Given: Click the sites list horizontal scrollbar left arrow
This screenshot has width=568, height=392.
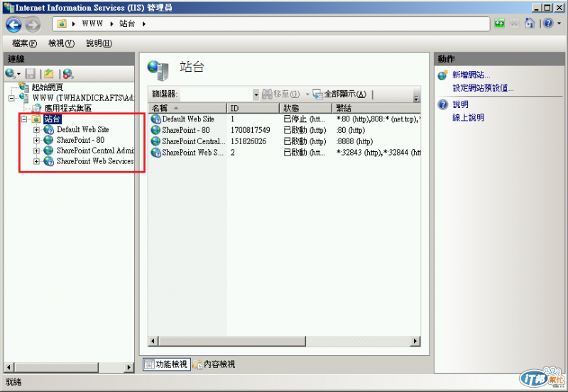Looking at the screenshot, I should pyautogui.click(x=153, y=341).
